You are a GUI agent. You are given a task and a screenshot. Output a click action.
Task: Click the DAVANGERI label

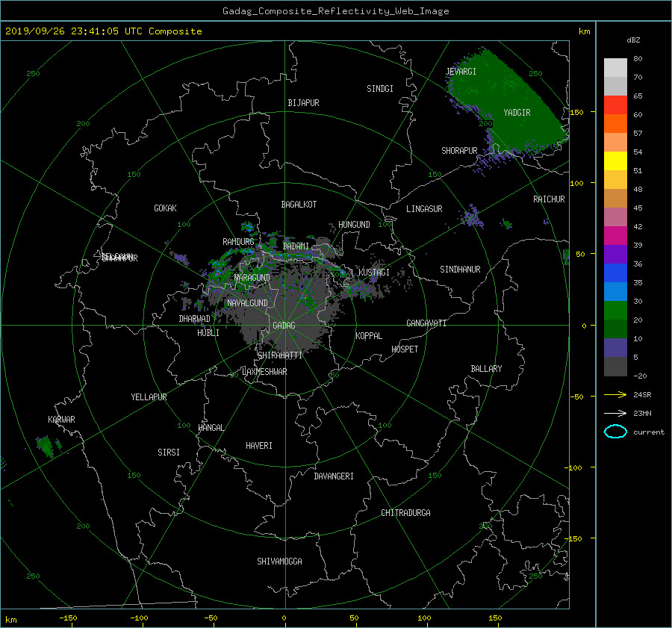[x=334, y=476]
